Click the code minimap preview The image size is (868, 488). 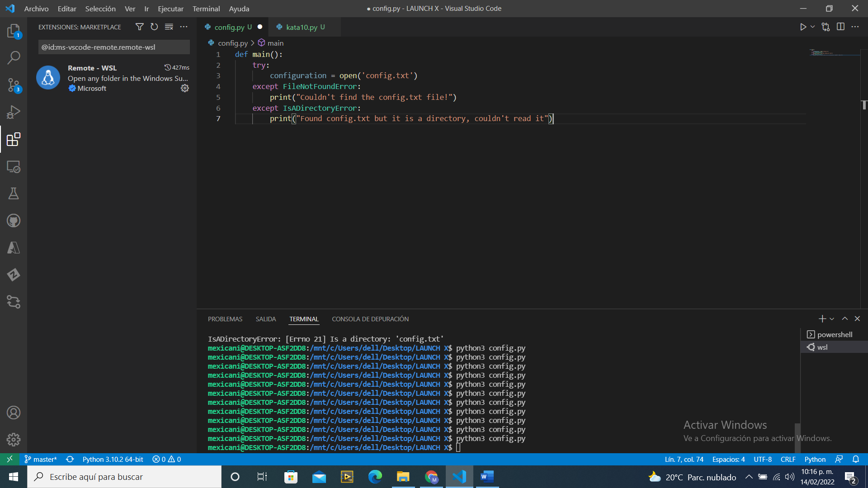pyautogui.click(x=834, y=53)
